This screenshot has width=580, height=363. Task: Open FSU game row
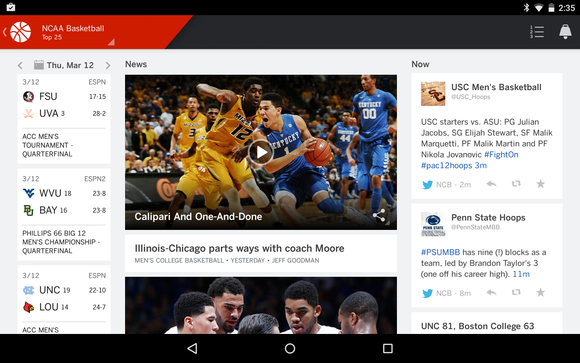click(x=64, y=97)
